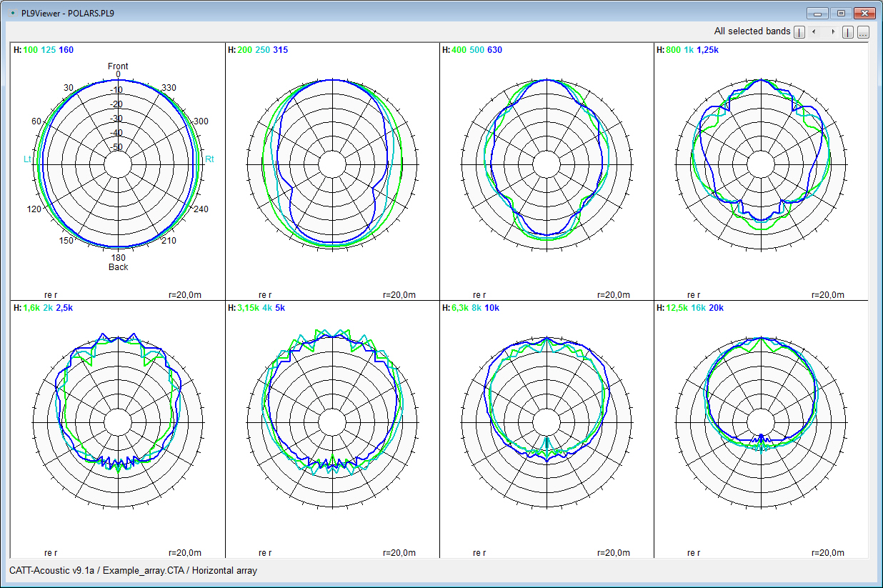Click the vertical-bar button left of the band arrows
This screenshot has height=588, width=883.
tap(799, 32)
